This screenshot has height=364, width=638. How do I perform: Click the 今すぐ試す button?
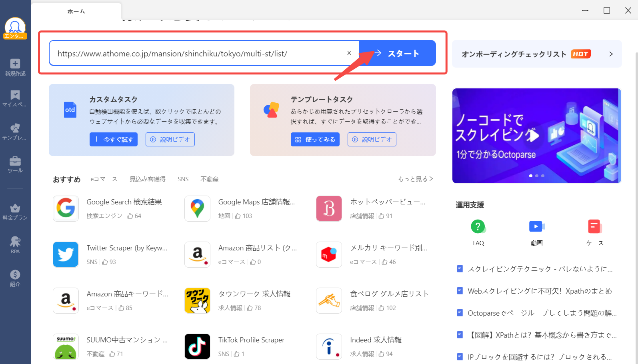(x=114, y=139)
